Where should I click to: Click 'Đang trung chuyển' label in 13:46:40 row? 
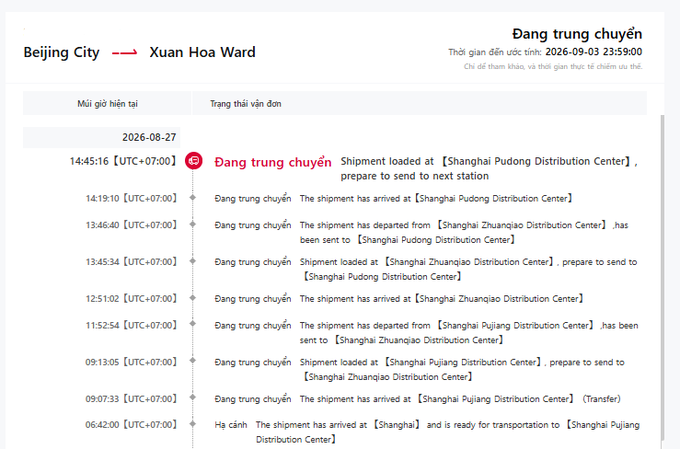pyautogui.click(x=253, y=225)
